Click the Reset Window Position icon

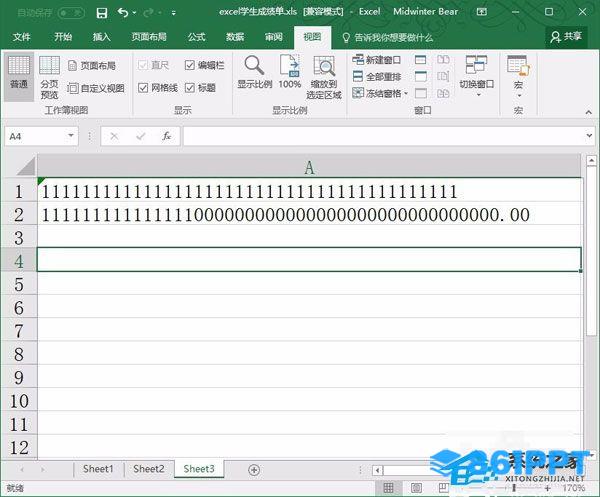(x=443, y=93)
